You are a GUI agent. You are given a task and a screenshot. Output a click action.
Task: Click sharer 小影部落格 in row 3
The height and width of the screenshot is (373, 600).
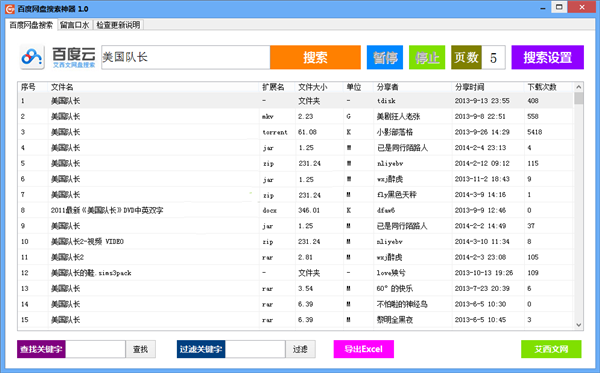coord(395,132)
